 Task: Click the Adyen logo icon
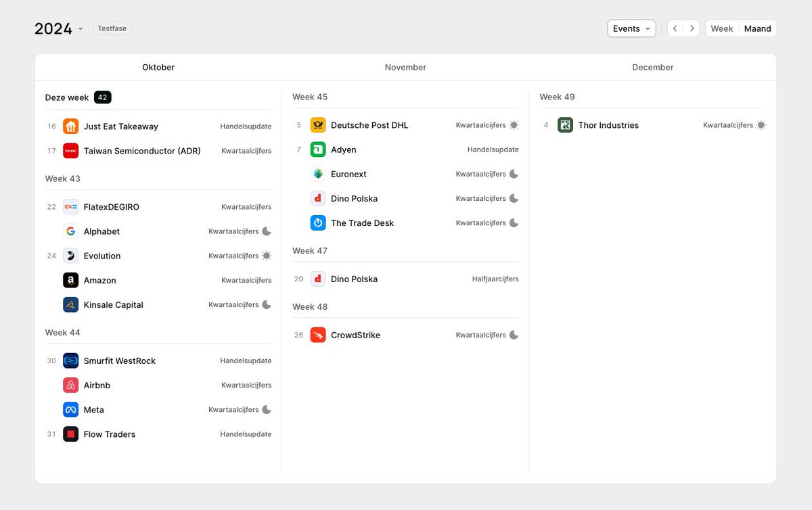(x=318, y=149)
